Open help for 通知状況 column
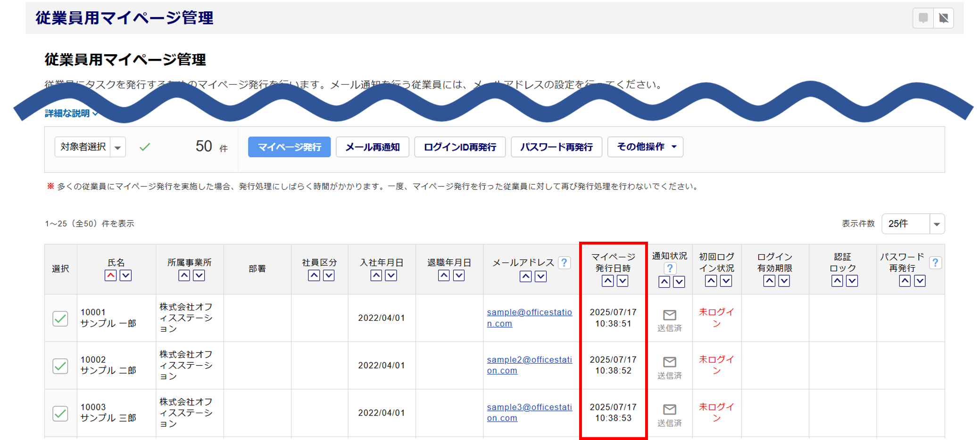Screen dimensions: 980x440 click(x=670, y=269)
